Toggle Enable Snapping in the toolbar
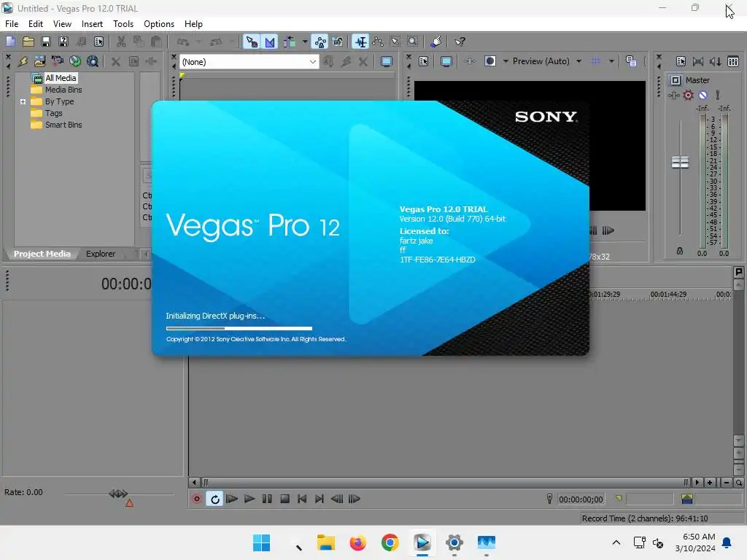Screen dimensions: 747x560 (252, 42)
